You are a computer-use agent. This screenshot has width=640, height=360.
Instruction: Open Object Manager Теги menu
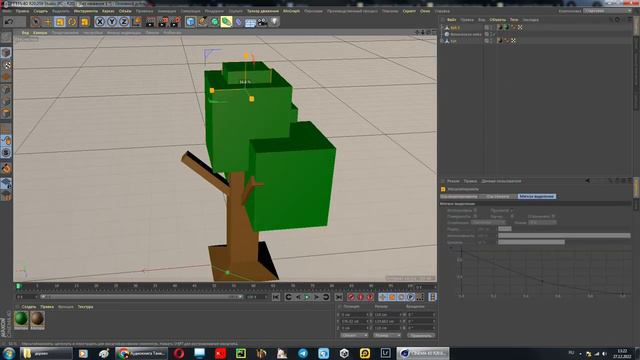pos(514,20)
